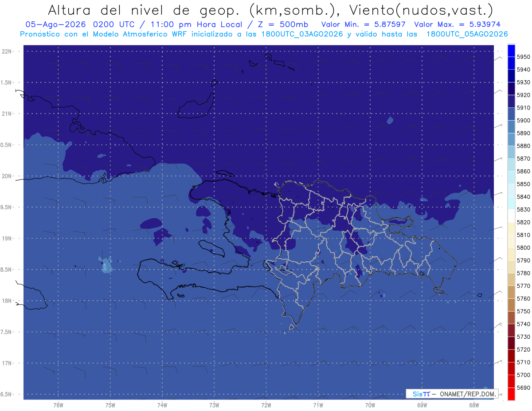Click the 17N latitude label

coord(7,364)
